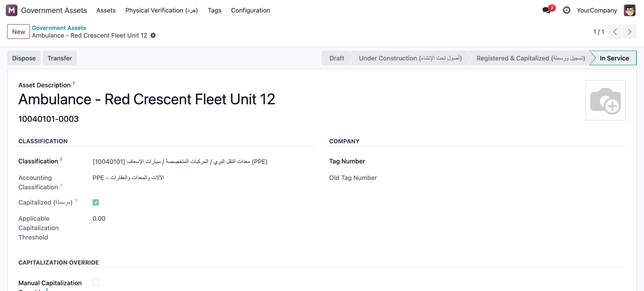The image size is (644, 291).
Task: Click Government Assets breadcrumb link
Action: click(x=59, y=28)
